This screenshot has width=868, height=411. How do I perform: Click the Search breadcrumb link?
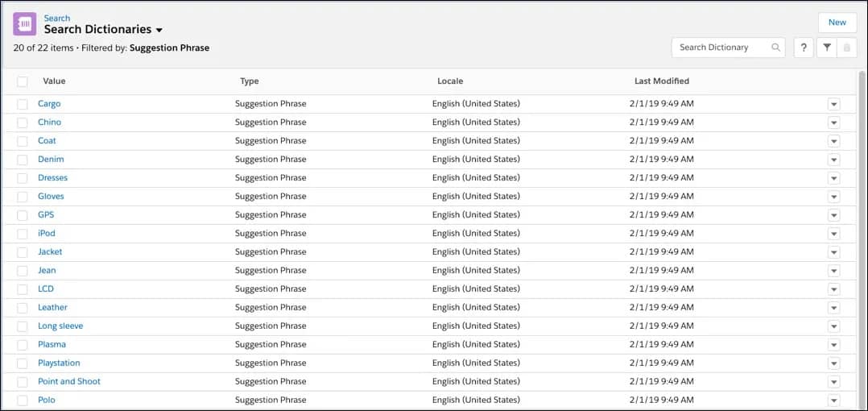tap(57, 19)
